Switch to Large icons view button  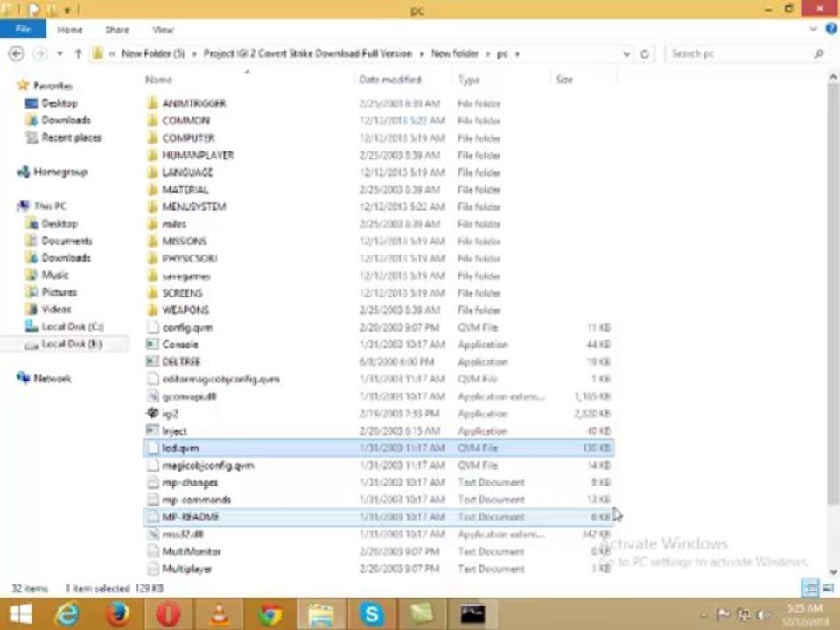829,588
